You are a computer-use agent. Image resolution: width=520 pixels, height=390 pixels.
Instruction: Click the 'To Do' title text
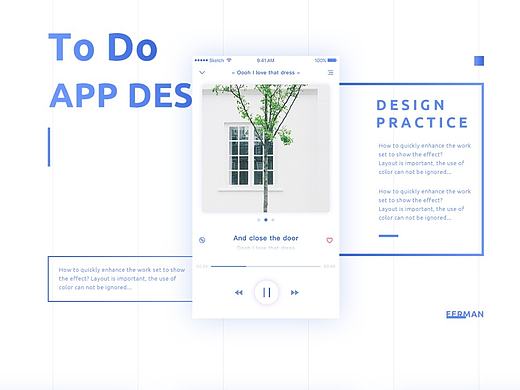[103, 47]
